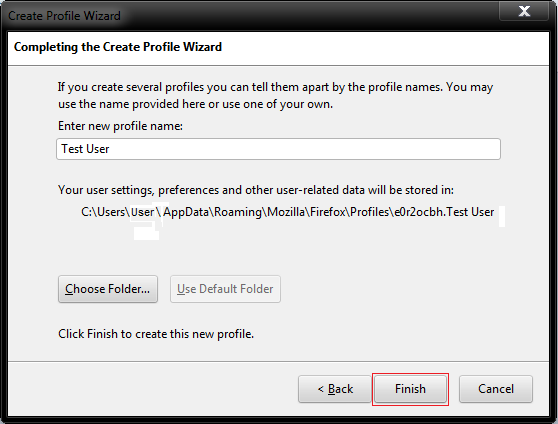This screenshot has height=424, width=558.
Task: Focus the new profile name field
Action: (x=278, y=149)
